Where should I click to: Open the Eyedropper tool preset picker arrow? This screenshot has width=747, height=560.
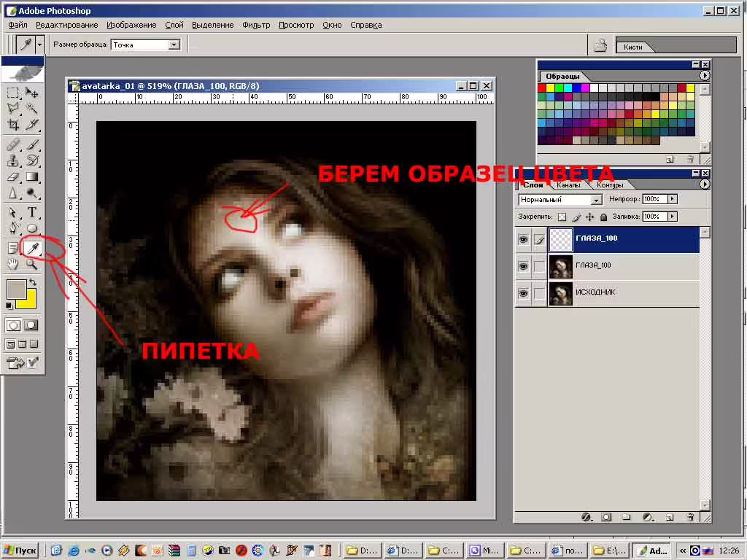click(x=39, y=44)
